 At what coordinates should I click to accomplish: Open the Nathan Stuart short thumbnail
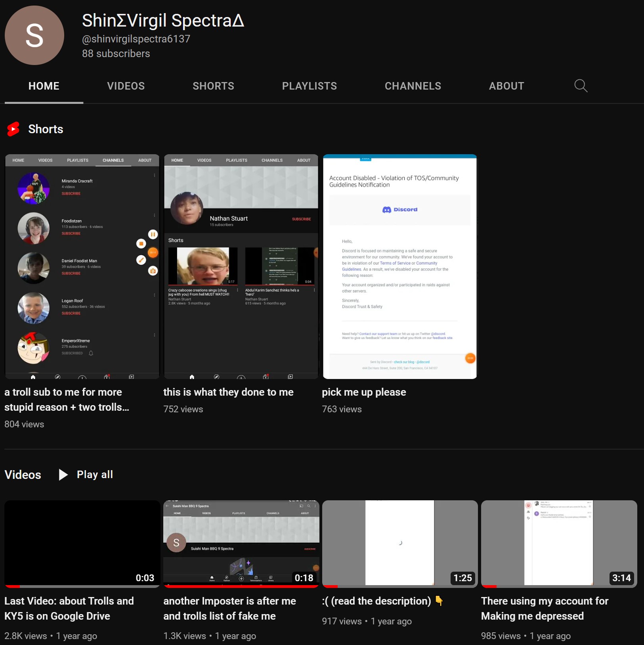[241, 266]
